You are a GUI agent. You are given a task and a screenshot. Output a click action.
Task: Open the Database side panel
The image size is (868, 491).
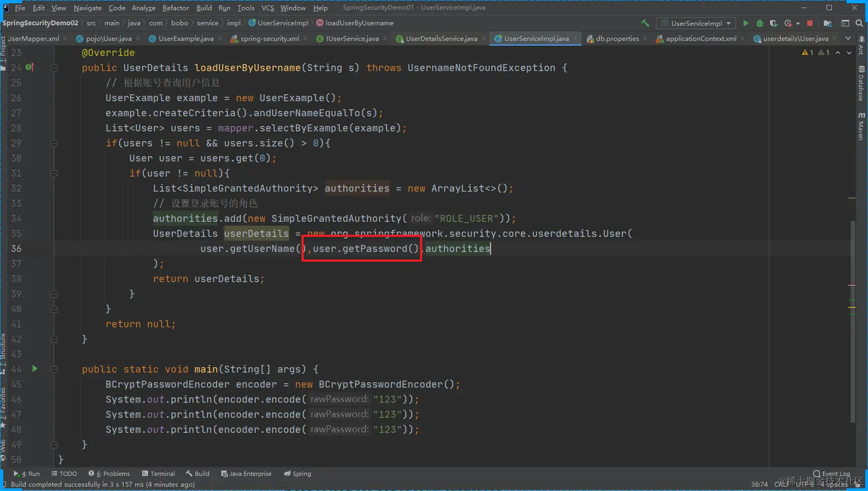coord(862,83)
